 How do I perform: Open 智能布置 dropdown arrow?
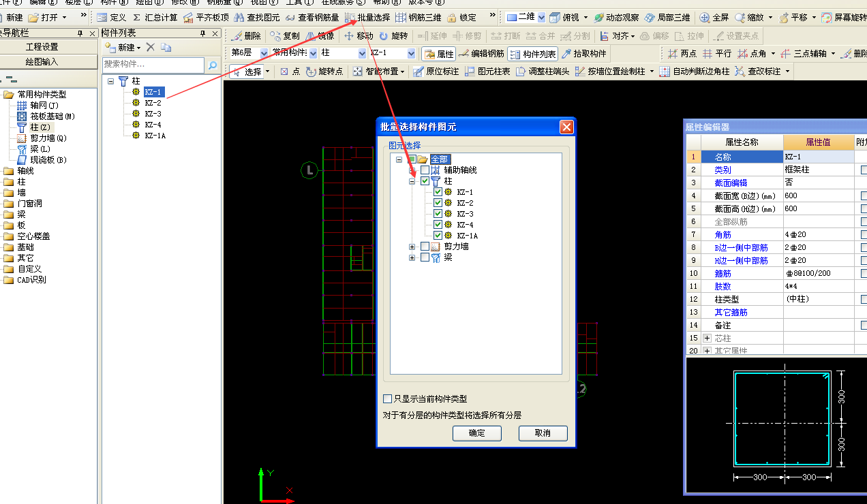tap(402, 71)
